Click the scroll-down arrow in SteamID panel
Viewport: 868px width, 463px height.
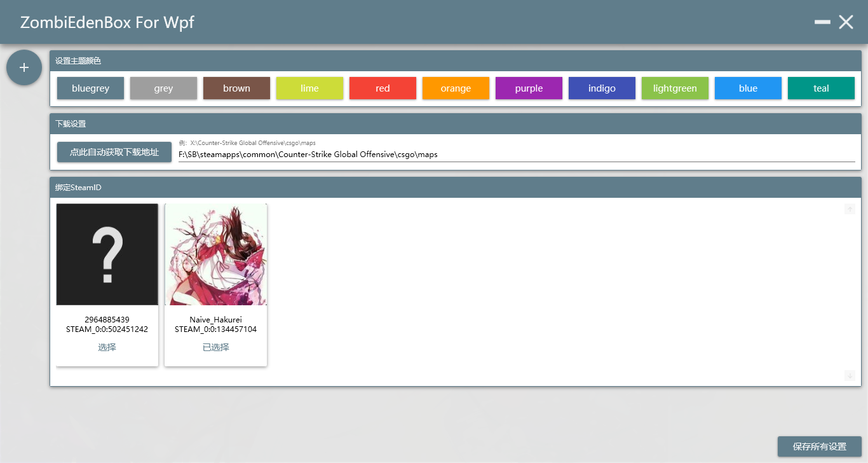(x=850, y=376)
